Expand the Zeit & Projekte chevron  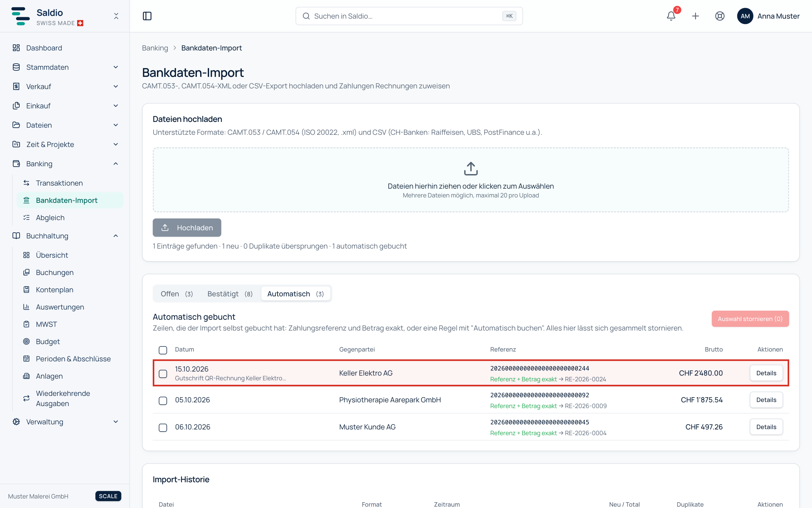(116, 144)
